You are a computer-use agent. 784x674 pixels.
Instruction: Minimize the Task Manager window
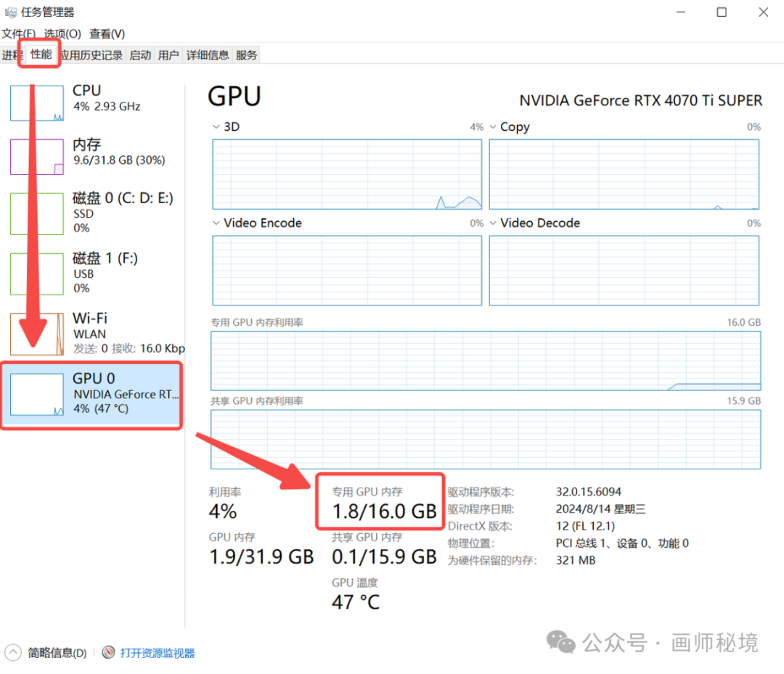(x=681, y=12)
